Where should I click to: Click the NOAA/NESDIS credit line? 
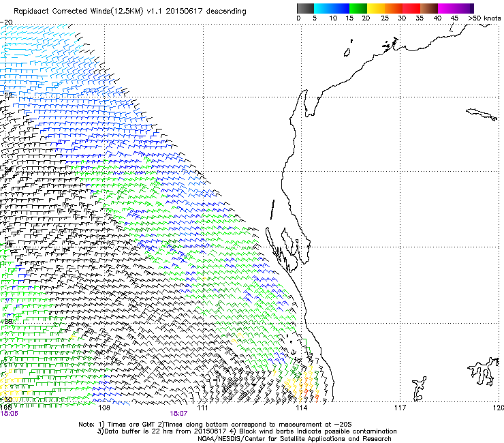point(294,438)
